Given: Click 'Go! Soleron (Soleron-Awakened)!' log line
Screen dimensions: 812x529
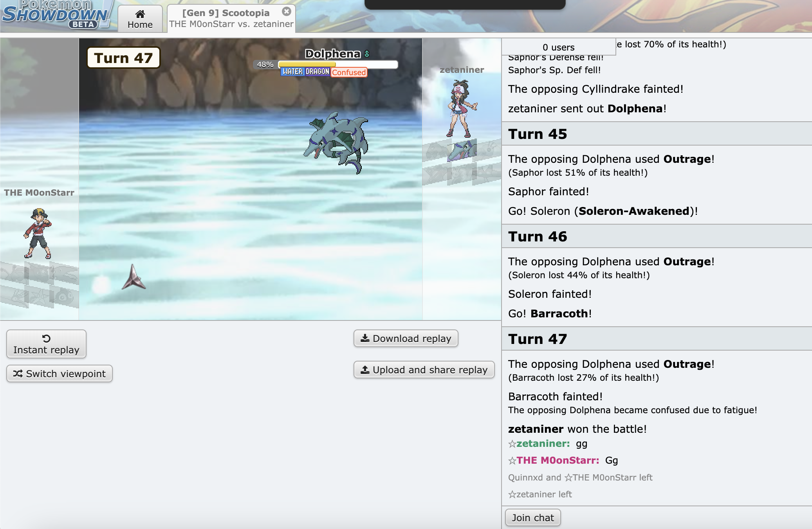Looking at the screenshot, I should 603,211.
